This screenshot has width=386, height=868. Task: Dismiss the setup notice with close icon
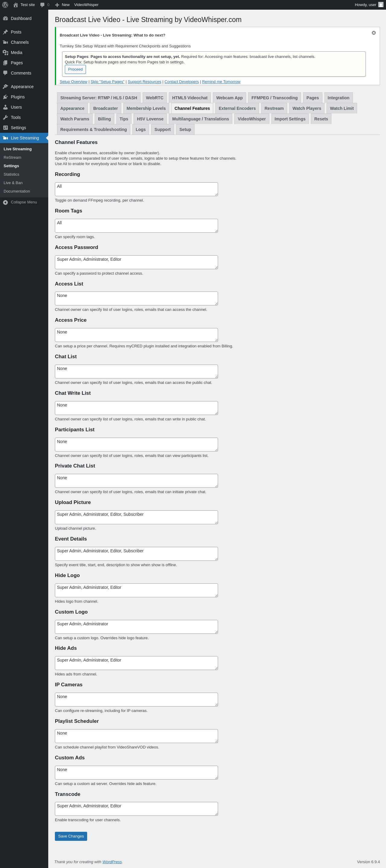(x=374, y=33)
